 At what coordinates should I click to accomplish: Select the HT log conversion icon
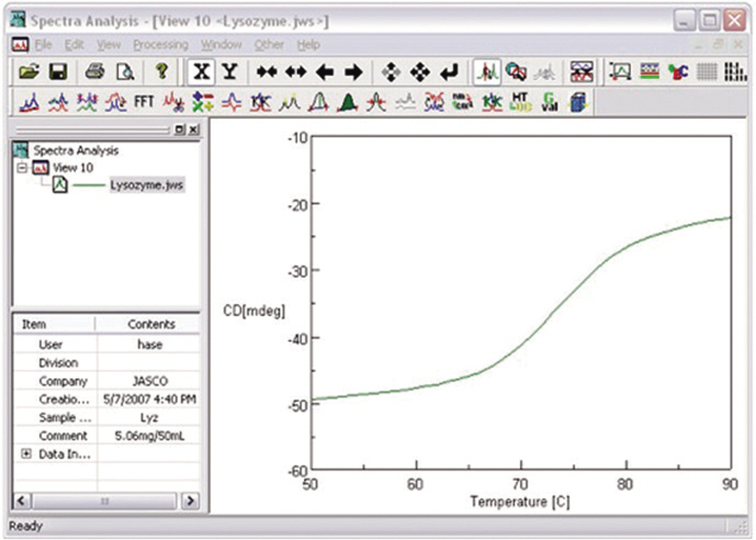(521, 103)
